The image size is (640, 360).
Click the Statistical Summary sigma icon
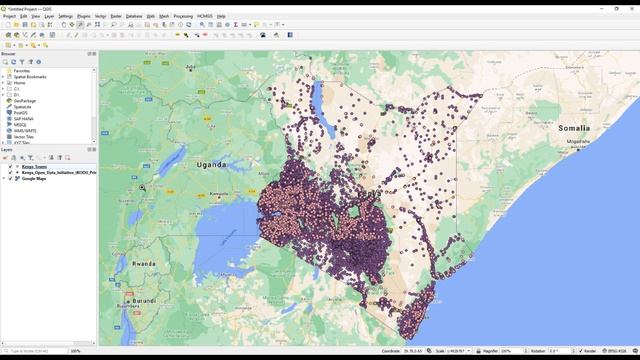(236, 25)
